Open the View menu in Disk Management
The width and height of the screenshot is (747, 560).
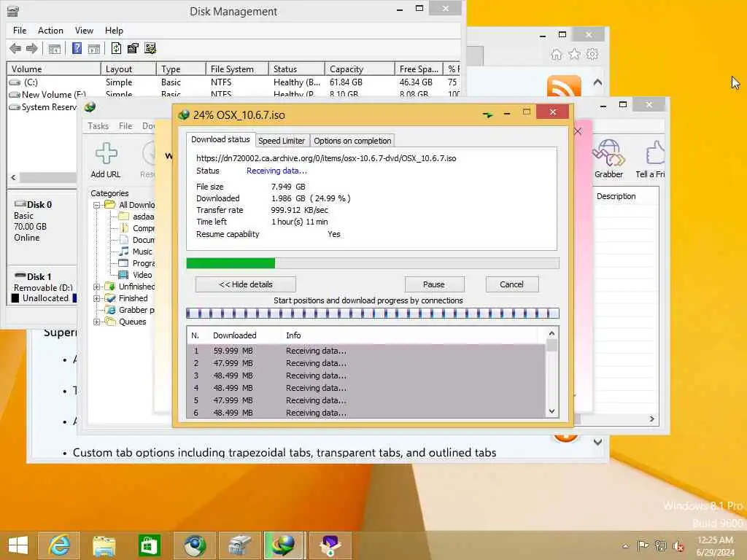(84, 31)
